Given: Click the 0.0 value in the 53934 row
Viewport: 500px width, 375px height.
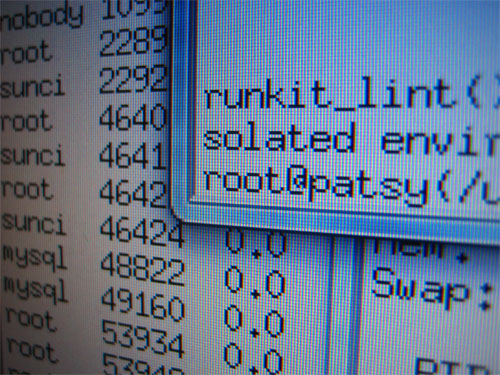Looking at the screenshot, I should point(253,358).
